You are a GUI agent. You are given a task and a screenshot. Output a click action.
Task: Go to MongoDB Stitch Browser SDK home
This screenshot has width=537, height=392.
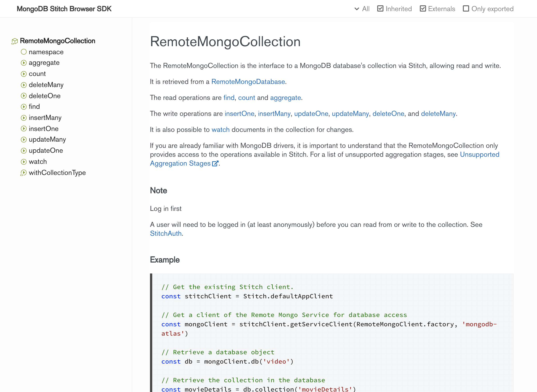[64, 9]
